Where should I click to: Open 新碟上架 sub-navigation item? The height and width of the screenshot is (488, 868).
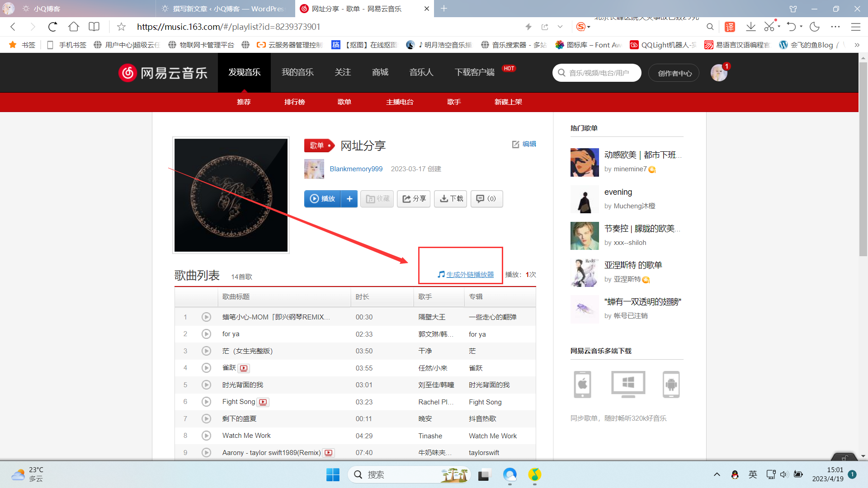508,102
